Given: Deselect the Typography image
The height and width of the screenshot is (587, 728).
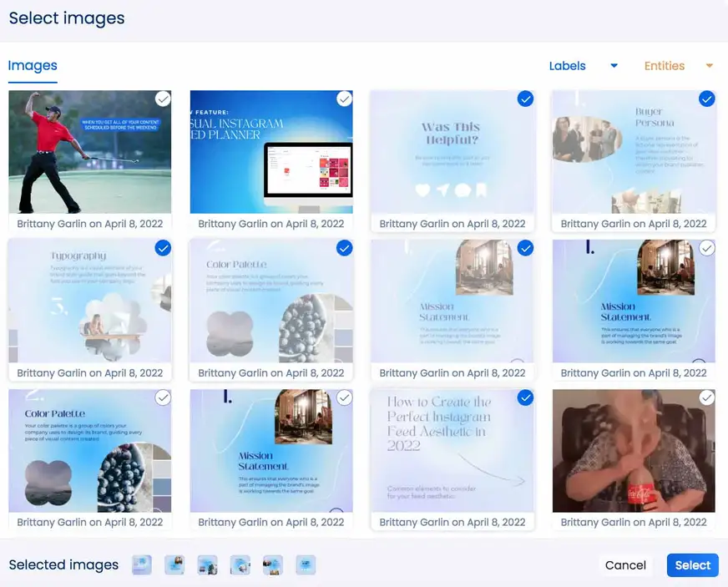Looking at the screenshot, I should click(163, 248).
